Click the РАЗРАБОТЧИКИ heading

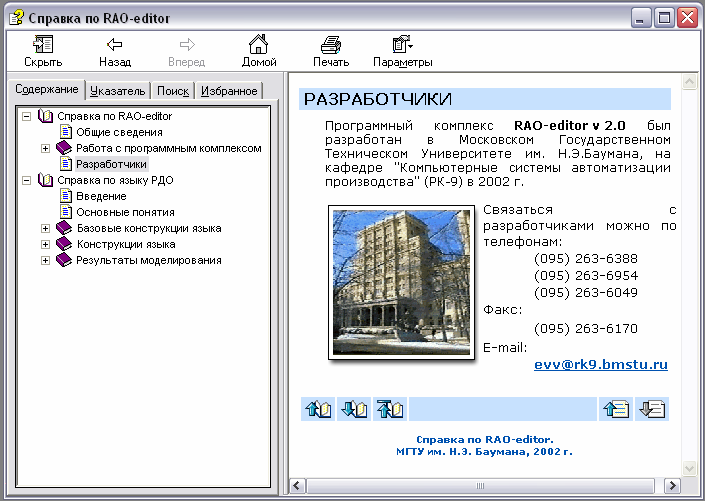(378, 99)
